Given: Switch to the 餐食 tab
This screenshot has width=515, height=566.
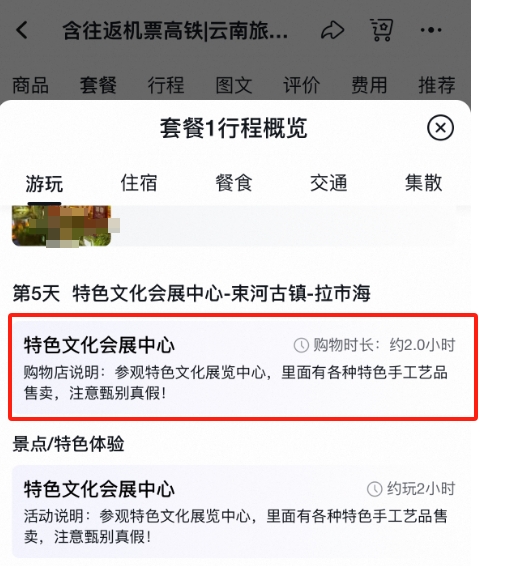Looking at the screenshot, I should 234,183.
